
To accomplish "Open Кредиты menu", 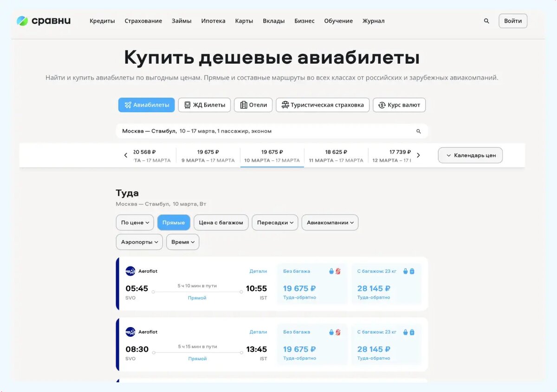I will 102,21.
